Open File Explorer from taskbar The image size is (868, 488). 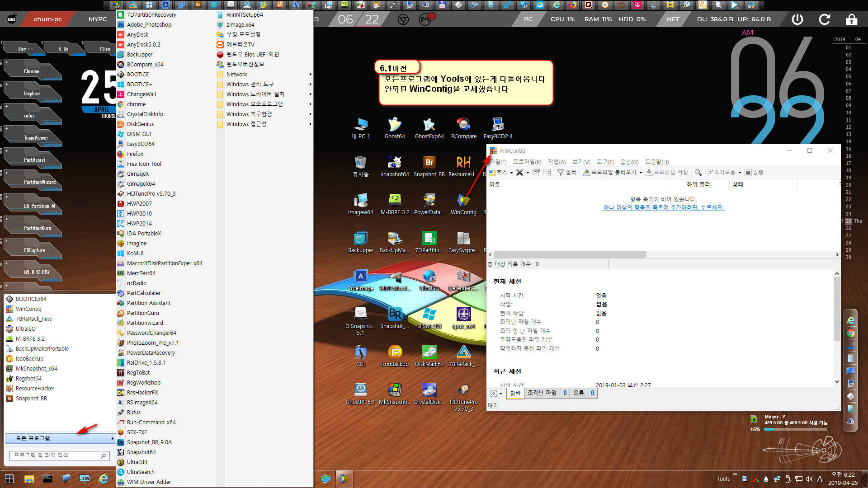(x=29, y=479)
